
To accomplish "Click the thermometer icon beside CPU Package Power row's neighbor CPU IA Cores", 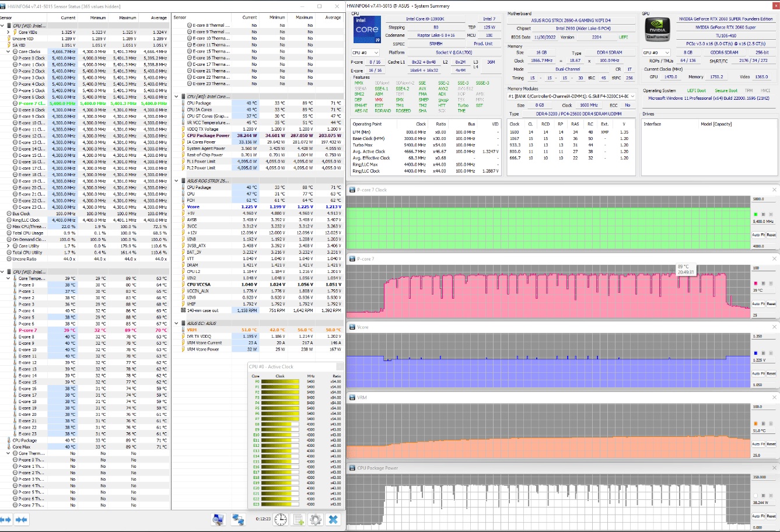I will click(x=182, y=110).
